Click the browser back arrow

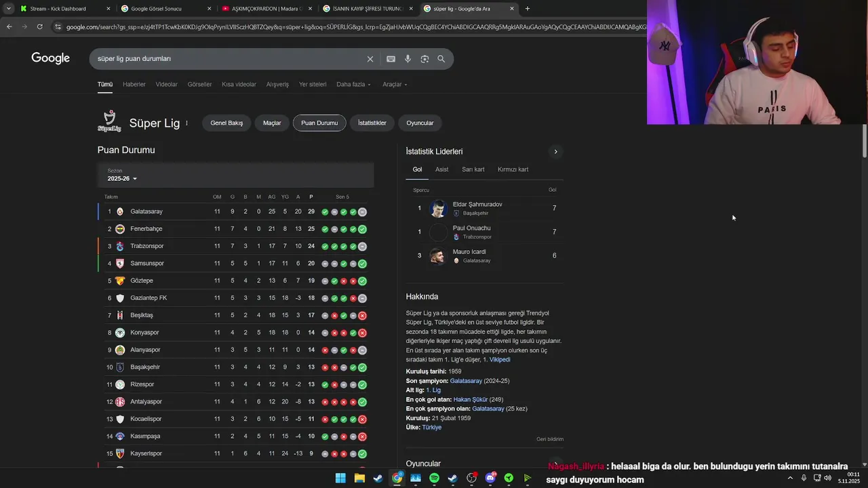point(9,26)
